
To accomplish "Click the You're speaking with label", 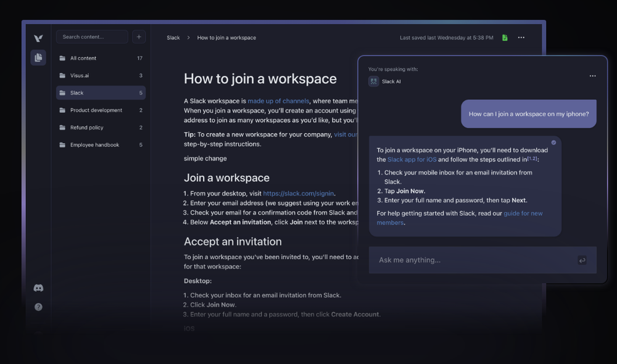I will [x=393, y=69].
